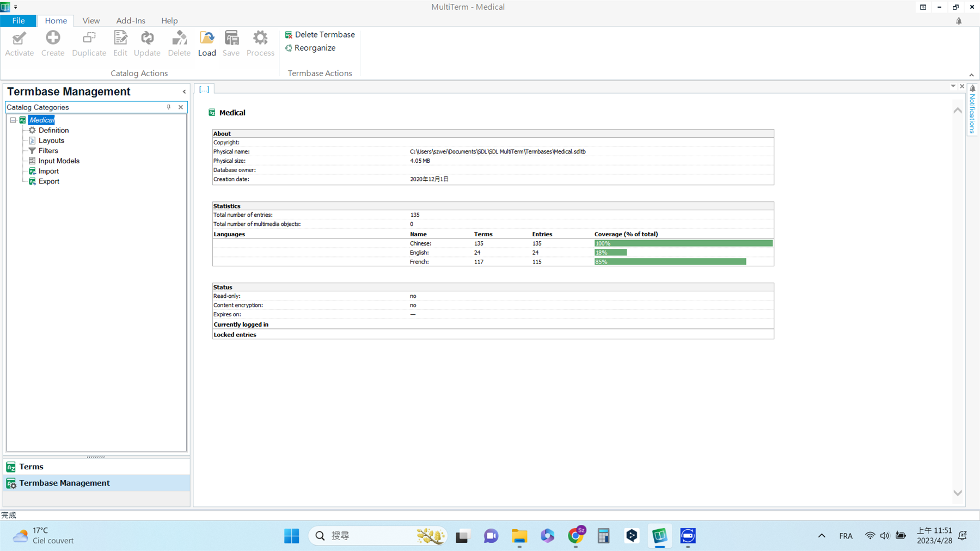
Task: Select Filters in catalog tree
Action: tap(48, 151)
